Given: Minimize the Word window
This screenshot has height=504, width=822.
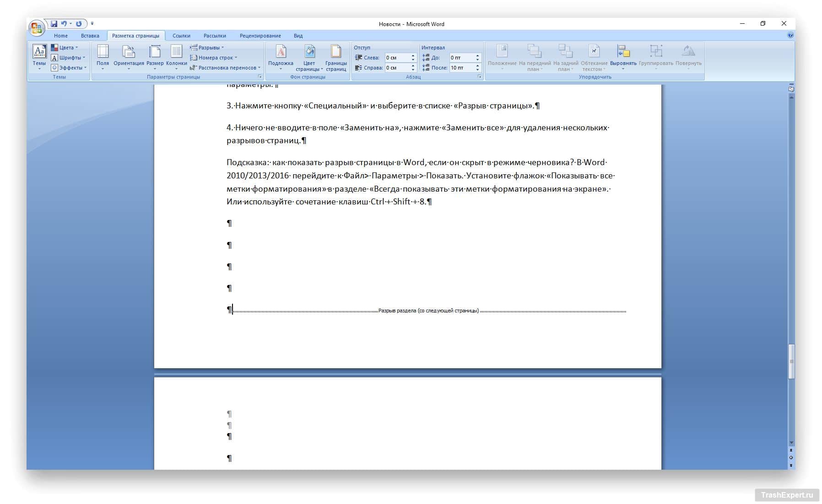Looking at the screenshot, I should click(742, 23).
